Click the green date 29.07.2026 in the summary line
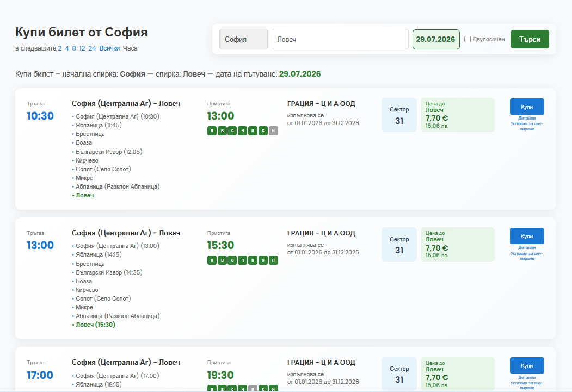Image resolution: width=572 pixels, height=392 pixels. 300,74
